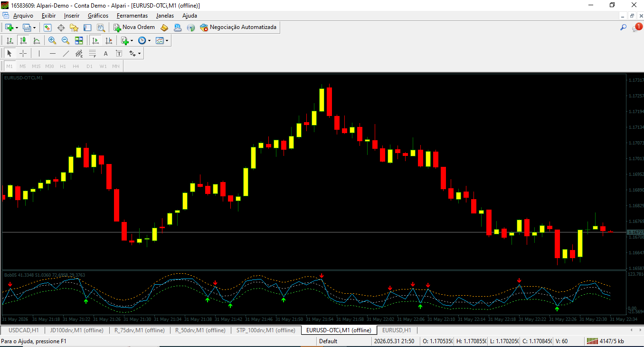
Task: Select the arrow cursor tool
Action: [9, 53]
